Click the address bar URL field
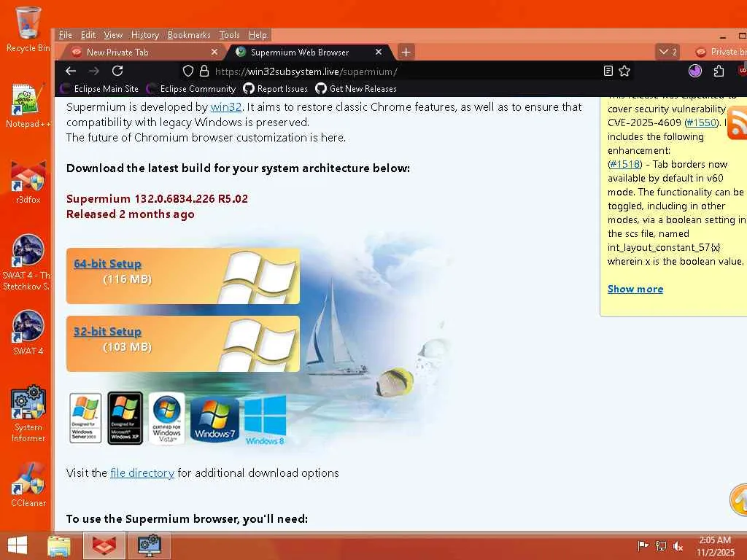 tap(405, 71)
